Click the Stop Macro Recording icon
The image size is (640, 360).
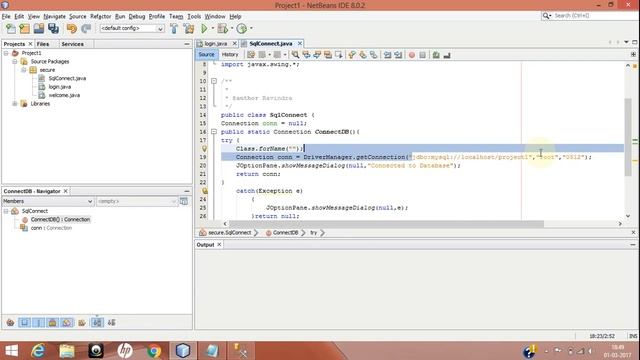pyautogui.click(x=422, y=55)
